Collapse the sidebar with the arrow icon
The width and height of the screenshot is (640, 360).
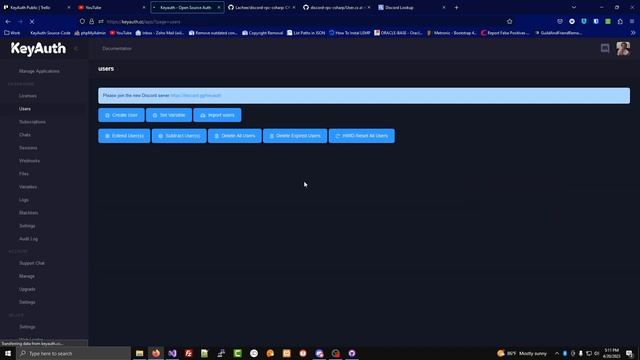pyautogui.click(x=76, y=49)
